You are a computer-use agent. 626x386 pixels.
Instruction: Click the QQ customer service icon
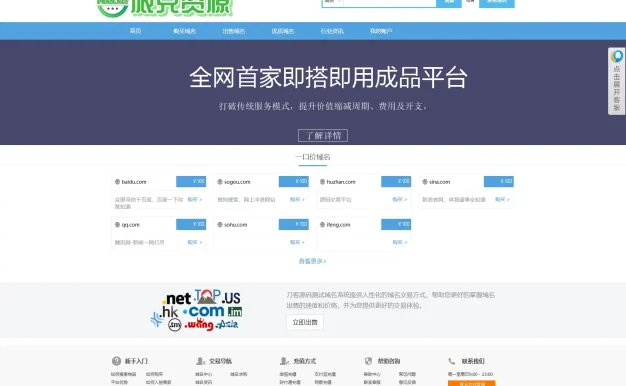(617, 56)
